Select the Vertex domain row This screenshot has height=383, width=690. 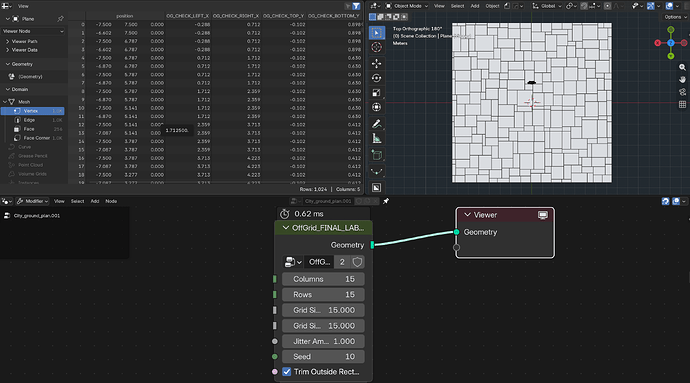tap(33, 111)
